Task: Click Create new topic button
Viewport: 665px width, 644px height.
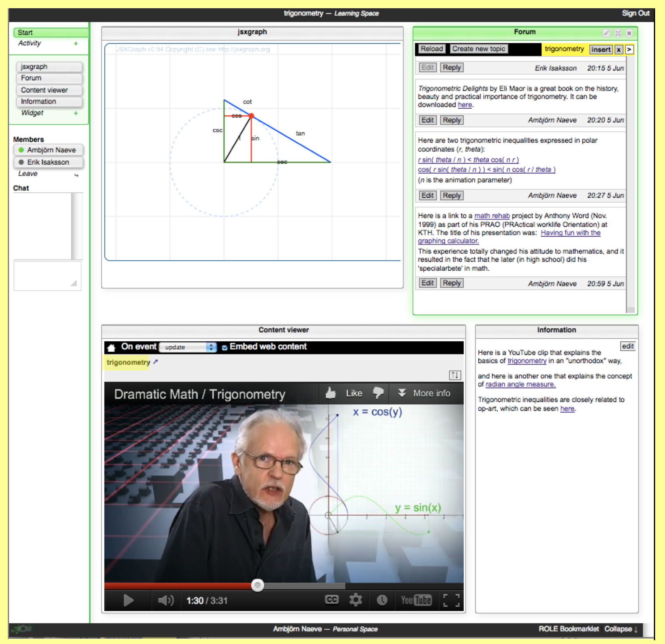Action: pos(478,49)
